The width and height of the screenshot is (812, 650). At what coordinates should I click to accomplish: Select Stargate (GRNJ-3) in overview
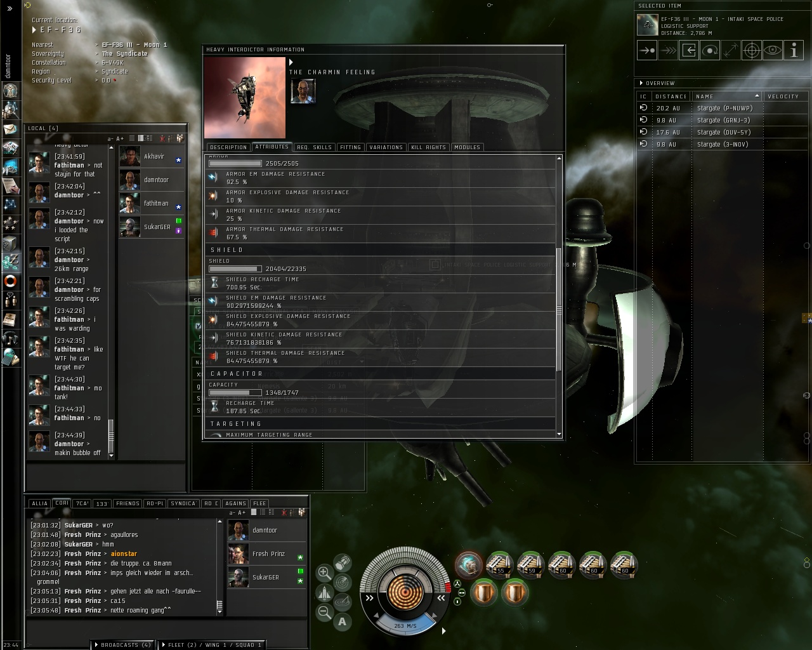tap(721, 121)
